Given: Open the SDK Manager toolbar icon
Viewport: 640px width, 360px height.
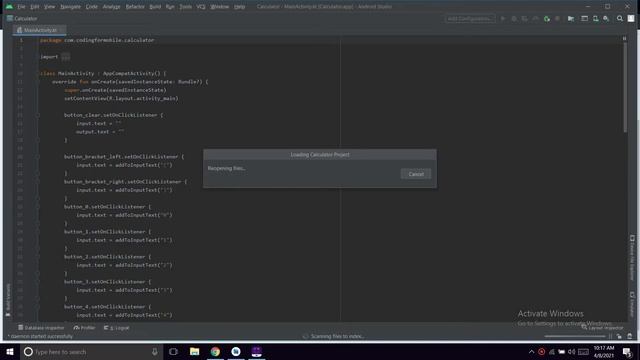Looking at the screenshot, I should click(x=596, y=19).
